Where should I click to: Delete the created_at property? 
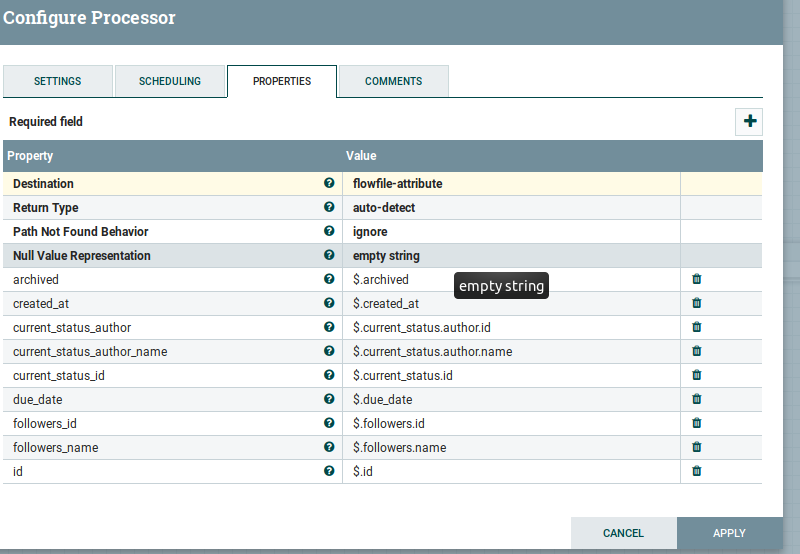tap(697, 304)
